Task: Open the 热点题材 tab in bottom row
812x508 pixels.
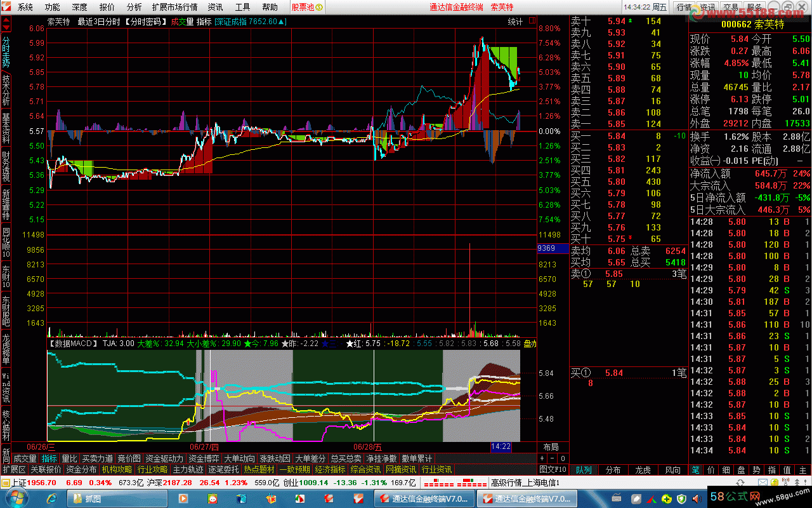Action: coord(259,469)
